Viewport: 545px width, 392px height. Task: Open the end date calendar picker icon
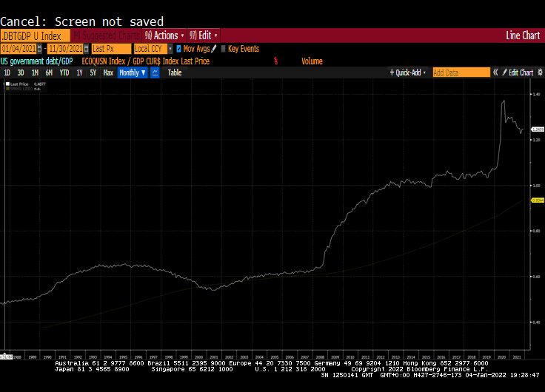pyautogui.click(x=86, y=48)
